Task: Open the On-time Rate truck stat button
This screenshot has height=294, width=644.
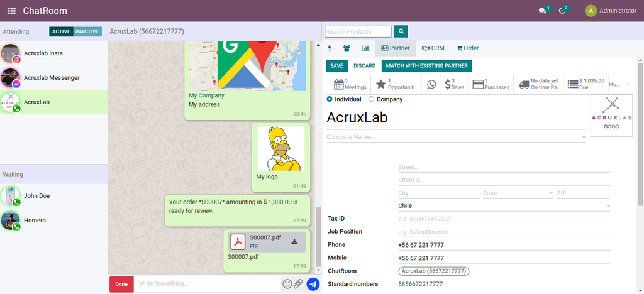Action: point(539,84)
